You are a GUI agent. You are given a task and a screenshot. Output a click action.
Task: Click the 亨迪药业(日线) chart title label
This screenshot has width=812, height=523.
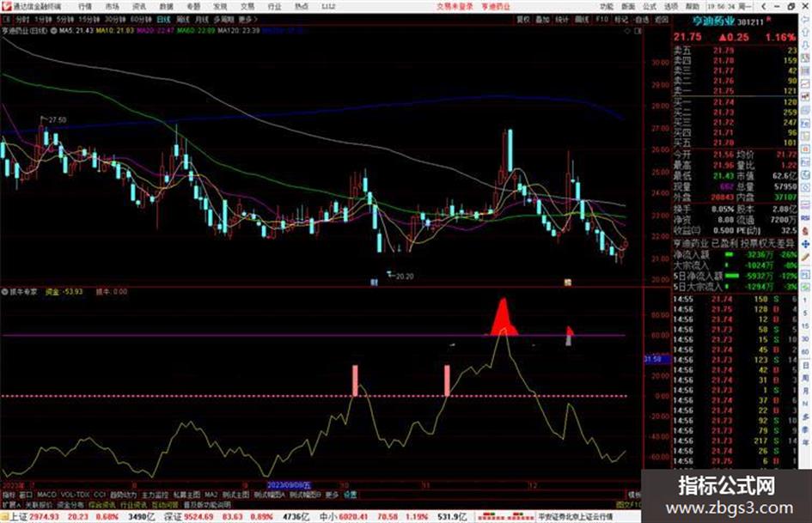[24, 31]
